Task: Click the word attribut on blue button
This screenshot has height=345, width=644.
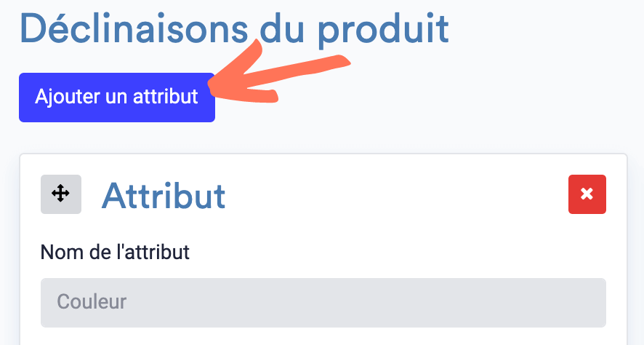Action: 166,97
